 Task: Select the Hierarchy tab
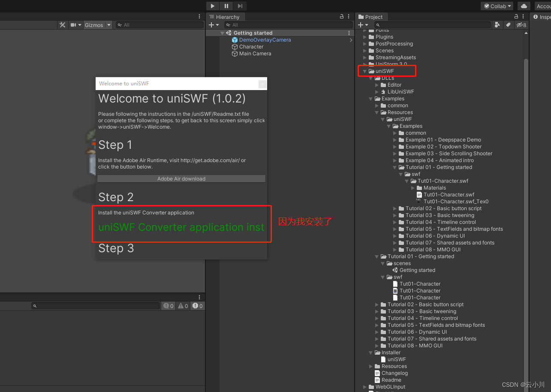click(x=225, y=17)
